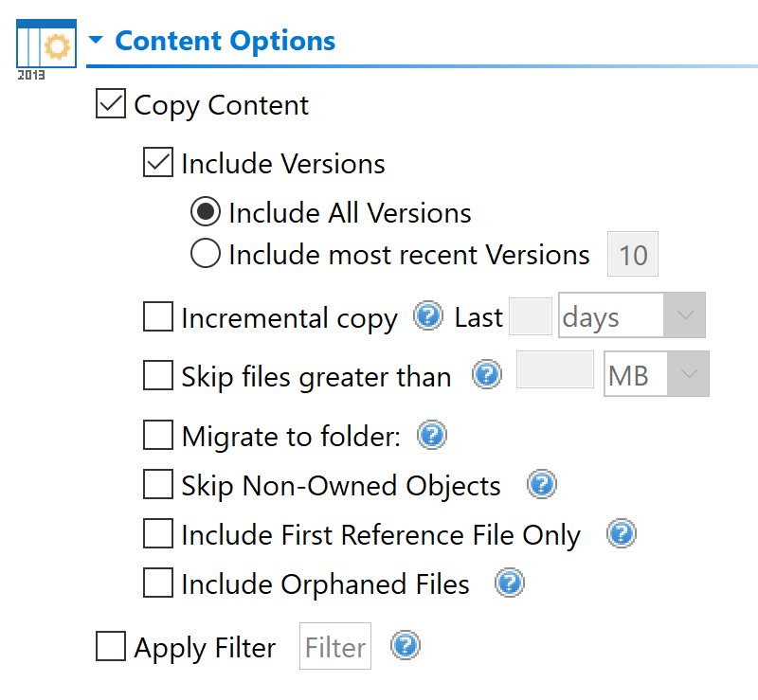Click the Content Options heading
The image size is (758, 700).
(224, 40)
